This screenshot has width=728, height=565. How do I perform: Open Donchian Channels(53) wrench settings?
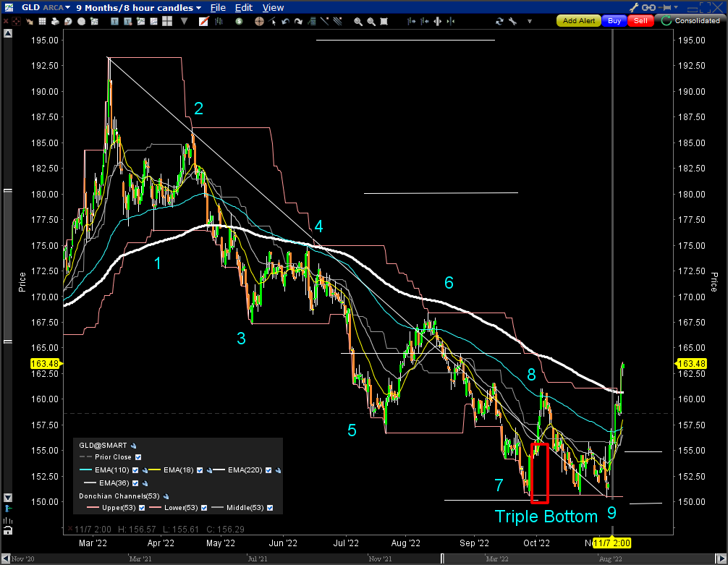tap(166, 496)
